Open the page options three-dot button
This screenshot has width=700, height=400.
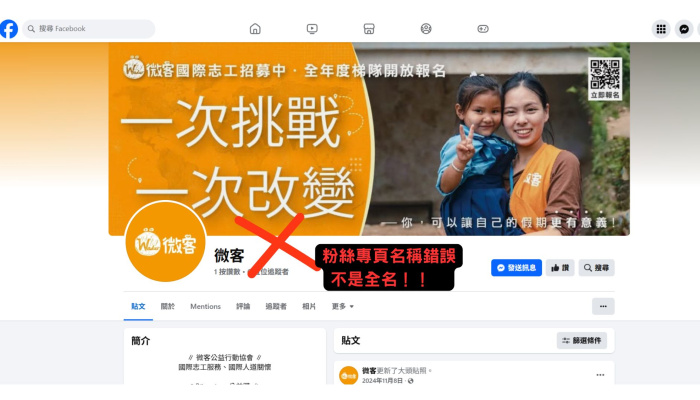point(603,306)
